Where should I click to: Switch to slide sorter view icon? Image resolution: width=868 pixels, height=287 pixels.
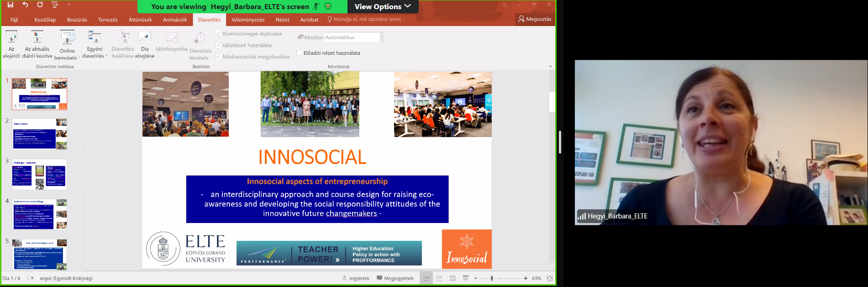[x=439, y=278]
